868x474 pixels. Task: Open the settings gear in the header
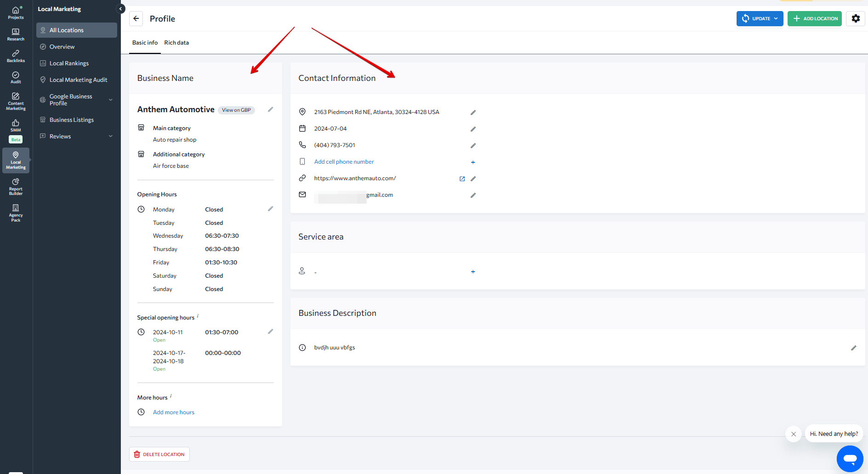coord(856,18)
